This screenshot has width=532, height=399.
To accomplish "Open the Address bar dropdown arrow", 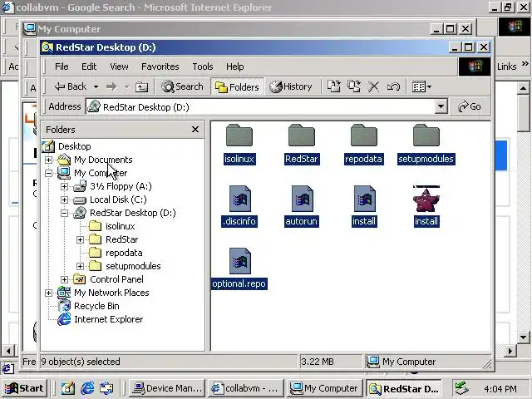I will [441, 107].
